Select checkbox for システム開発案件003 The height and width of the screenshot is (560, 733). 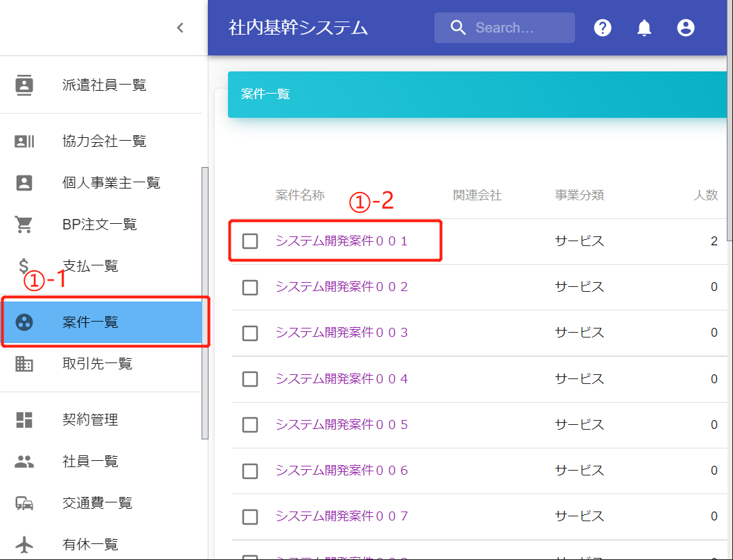click(250, 333)
